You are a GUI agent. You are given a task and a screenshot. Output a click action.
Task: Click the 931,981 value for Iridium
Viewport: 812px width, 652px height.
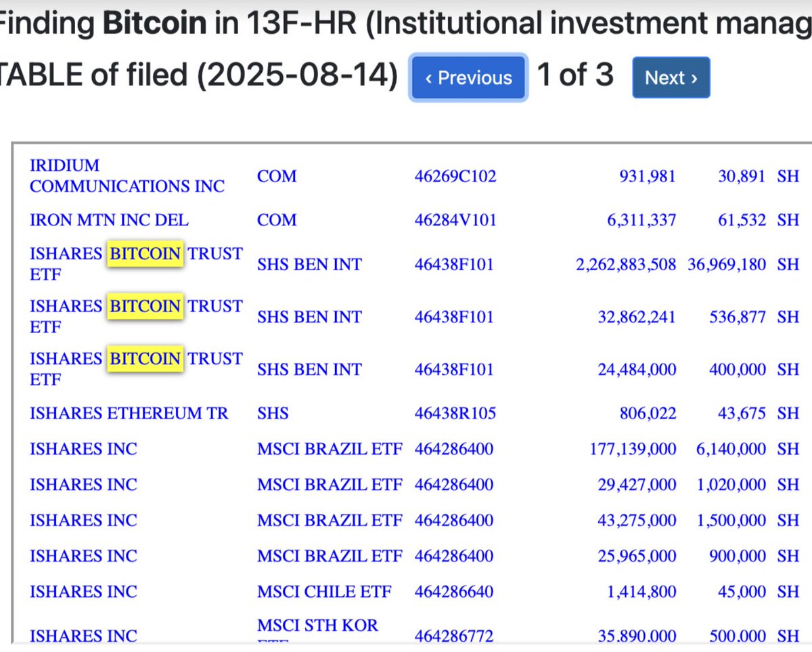point(647,177)
